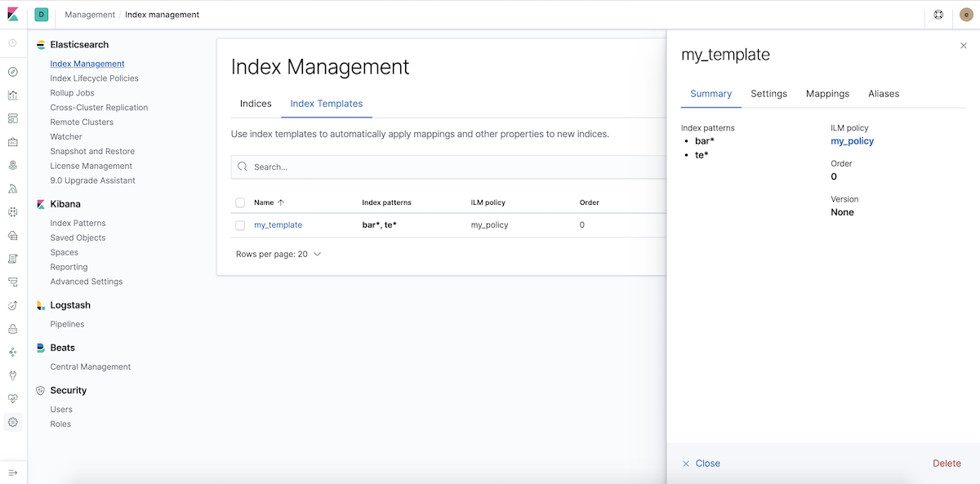Click the Logstash logo in the management sidebar

[41, 305]
